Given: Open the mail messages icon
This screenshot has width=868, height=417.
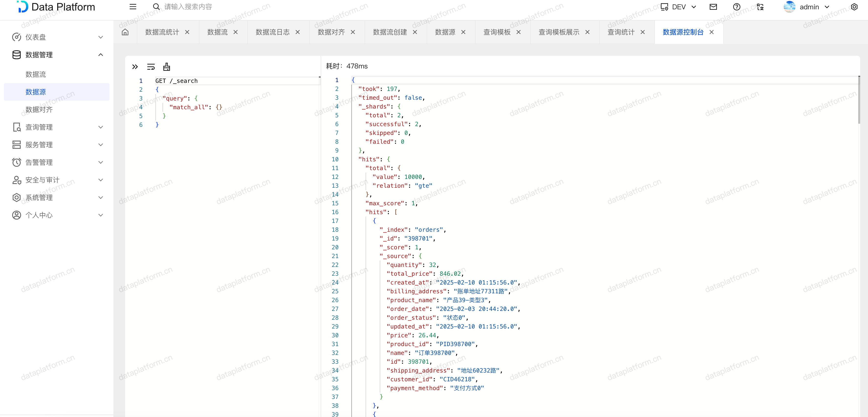Looking at the screenshot, I should pyautogui.click(x=713, y=7).
